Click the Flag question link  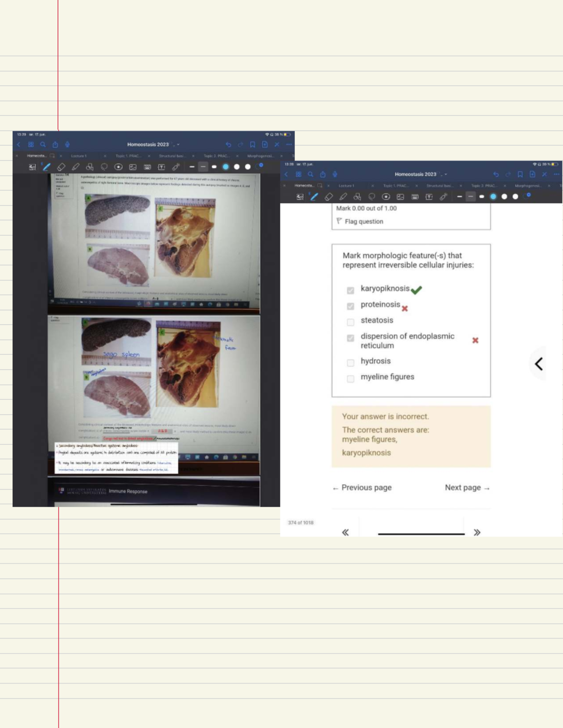coord(364,221)
